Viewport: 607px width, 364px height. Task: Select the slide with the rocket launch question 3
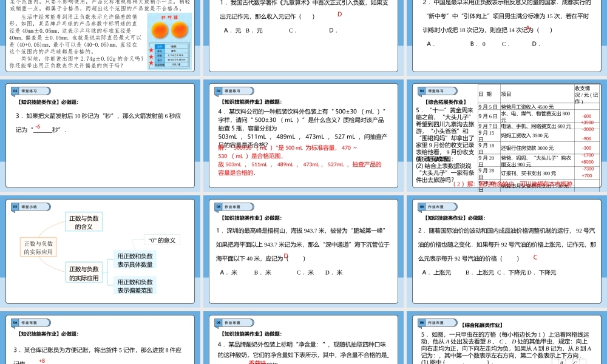tap(100, 136)
